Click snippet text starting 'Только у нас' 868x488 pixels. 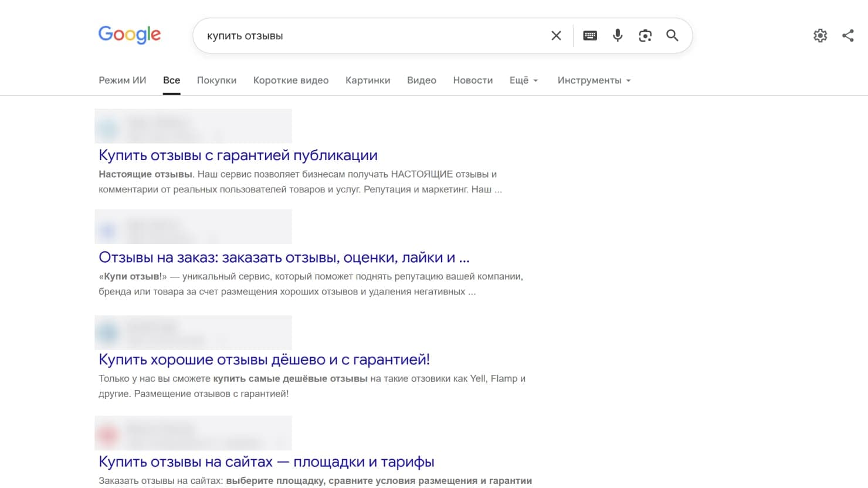pyautogui.click(x=312, y=386)
